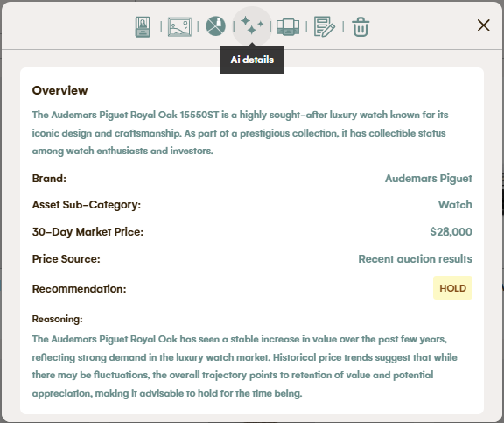Click the reasoning paragraph about stable increase

[x=245, y=366]
